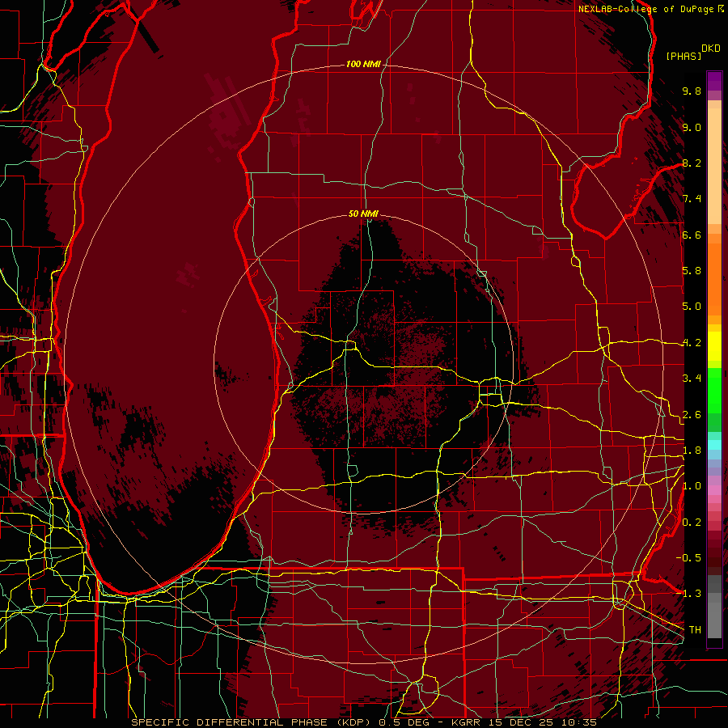
Task: Click the "NEXLAB-College of DuPage" credit text
Action: pyautogui.click(x=645, y=9)
